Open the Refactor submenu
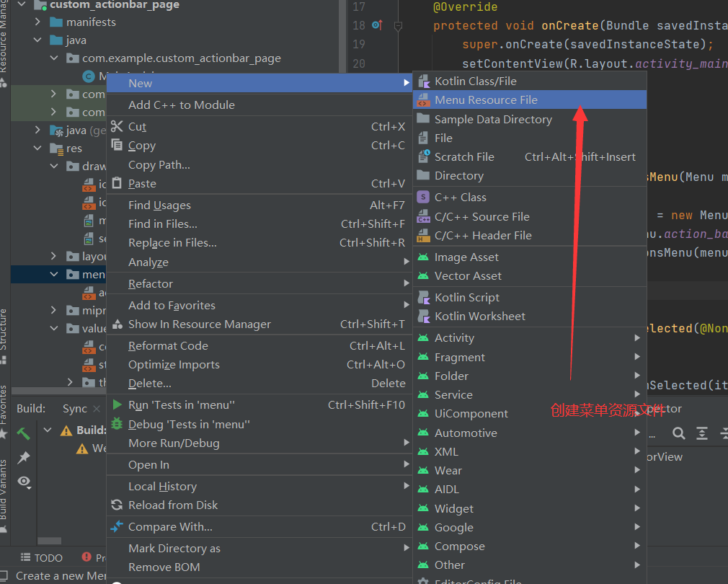Image resolution: width=728 pixels, height=584 pixels. pos(259,283)
